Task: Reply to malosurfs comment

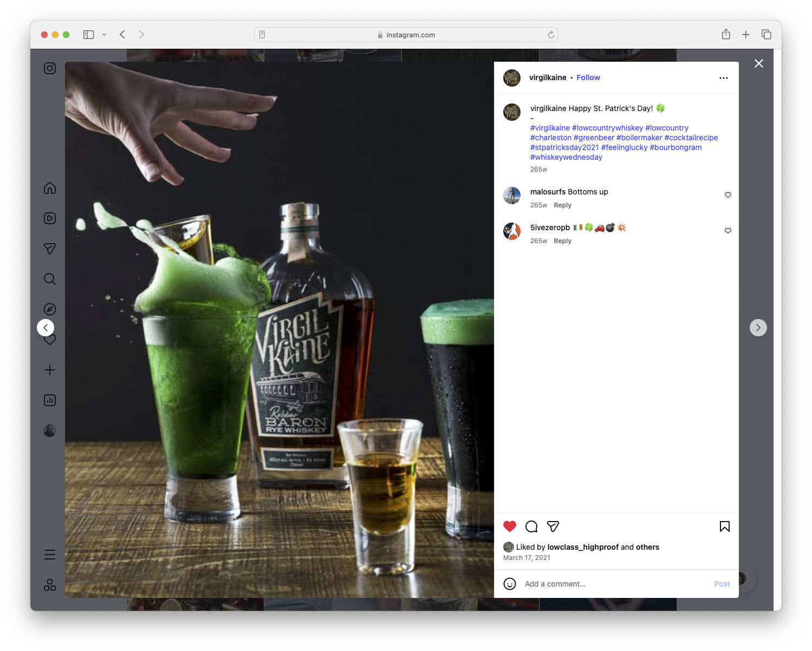Action: [x=562, y=205]
